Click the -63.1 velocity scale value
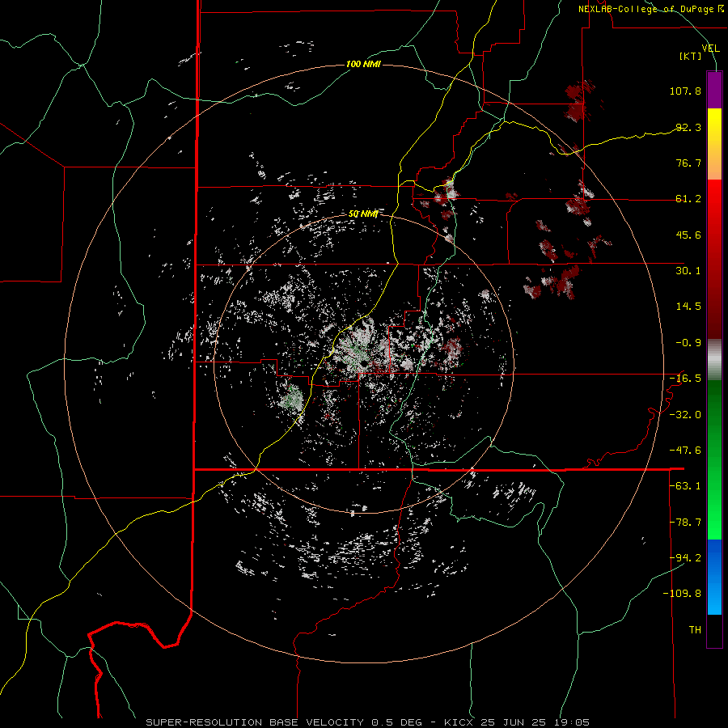Screen dimensions: 728x728 coord(685,486)
